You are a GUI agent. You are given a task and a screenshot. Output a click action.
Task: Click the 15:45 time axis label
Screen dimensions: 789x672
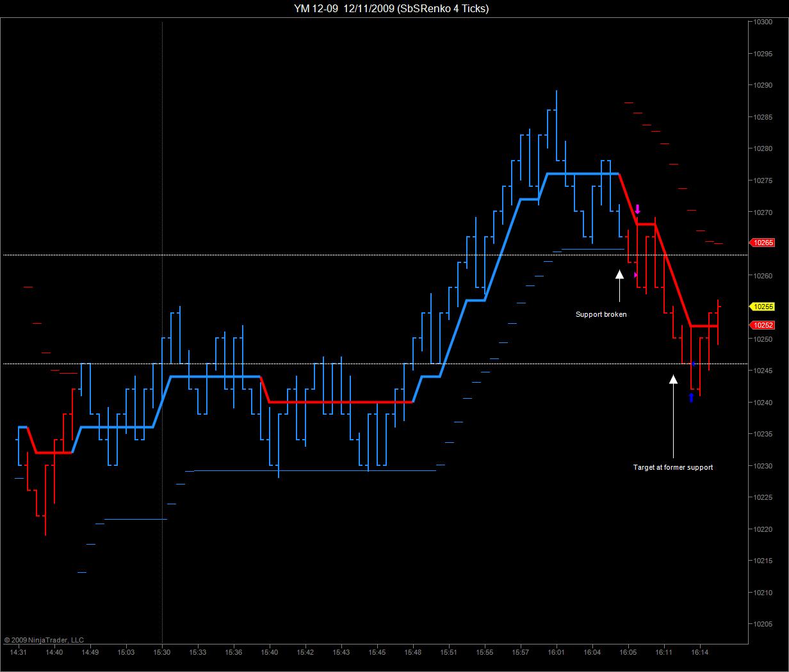pyautogui.click(x=377, y=652)
